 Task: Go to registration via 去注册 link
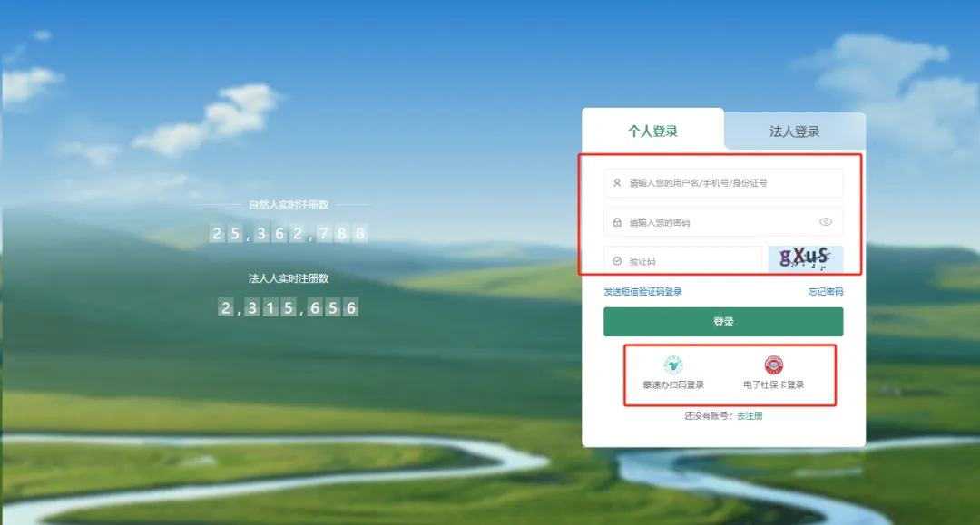[750, 416]
